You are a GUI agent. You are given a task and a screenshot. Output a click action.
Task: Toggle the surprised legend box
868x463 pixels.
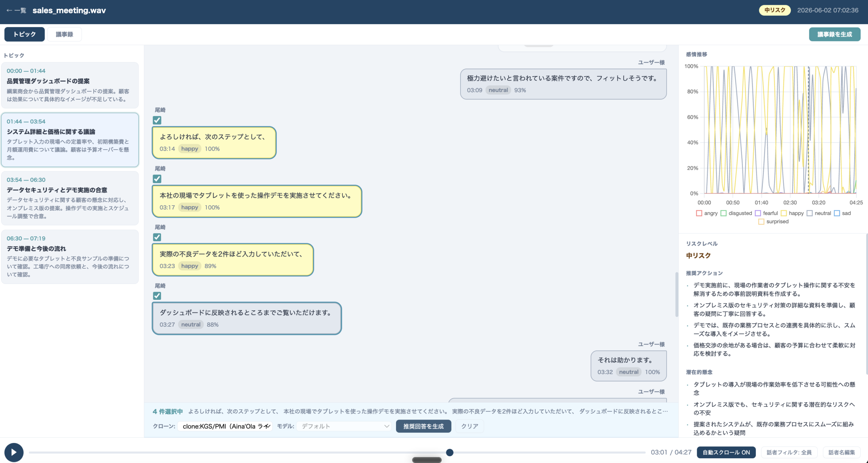[x=761, y=221]
